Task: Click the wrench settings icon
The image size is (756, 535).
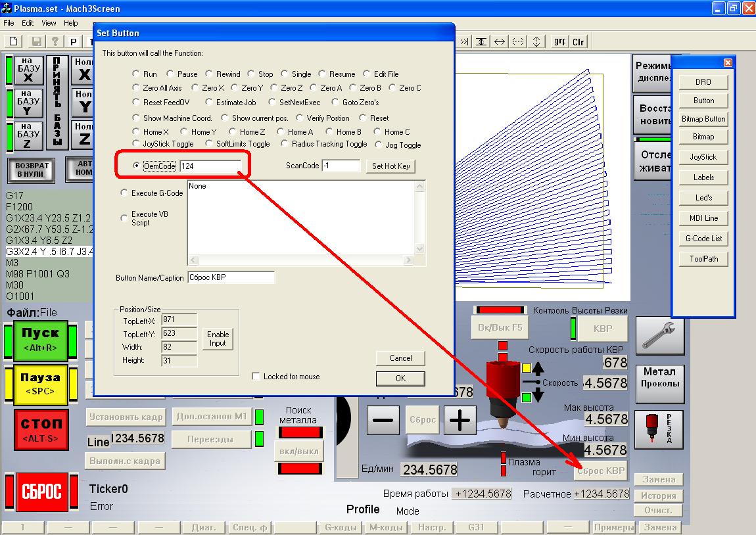Action: click(659, 335)
